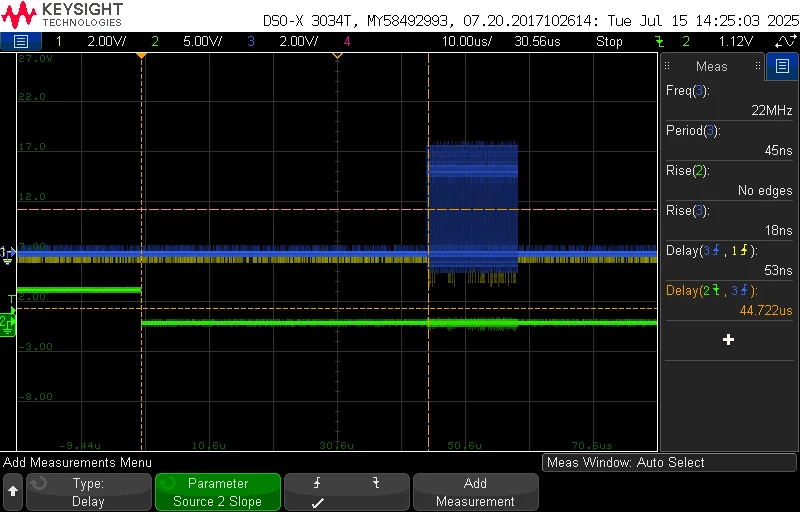Select the falling edge trigger icon
The width and height of the screenshot is (800, 512).
coord(660,41)
